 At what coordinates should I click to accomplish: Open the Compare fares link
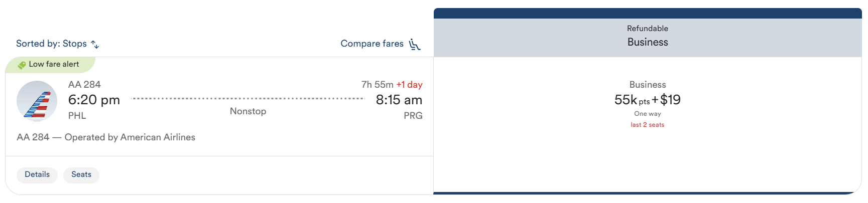point(371,44)
